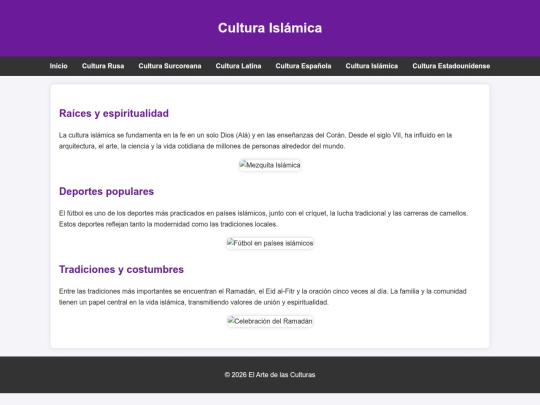Navigate to Cultura Latina
Viewport: 540px width, 405px height.
click(238, 66)
